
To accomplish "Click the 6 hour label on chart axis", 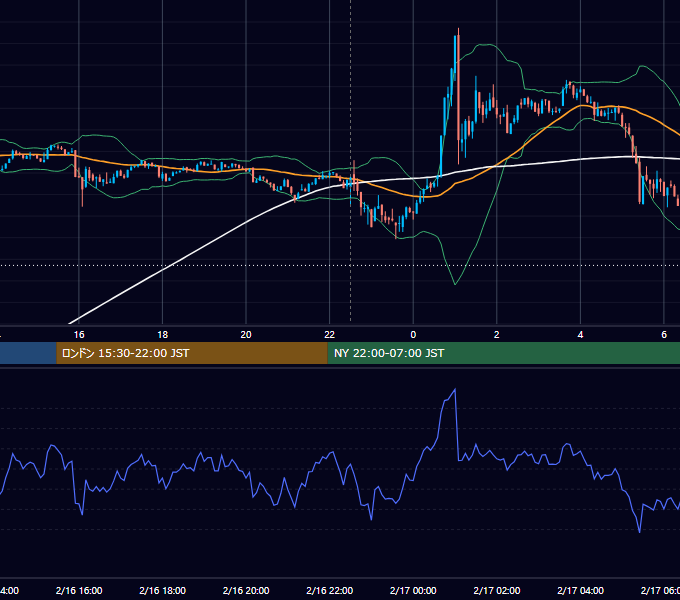I will click(x=664, y=335).
